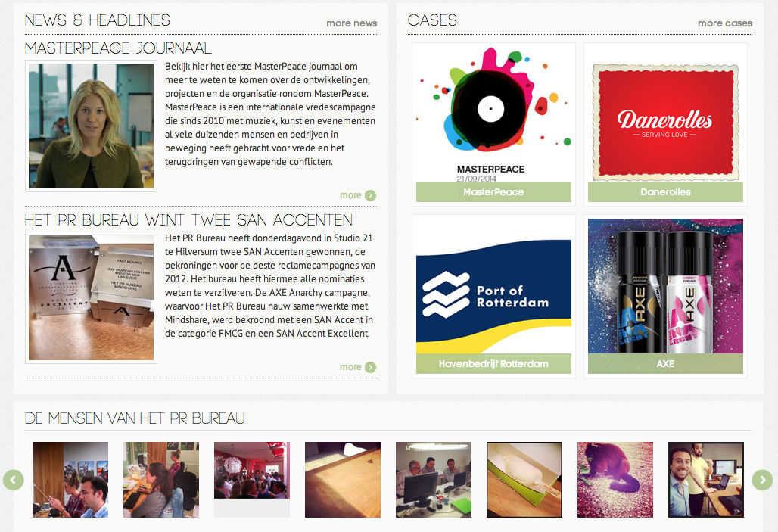Screen dimensions: 778x532
Task: Click the right carousel arrow icon
Action: [x=762, y=480]
